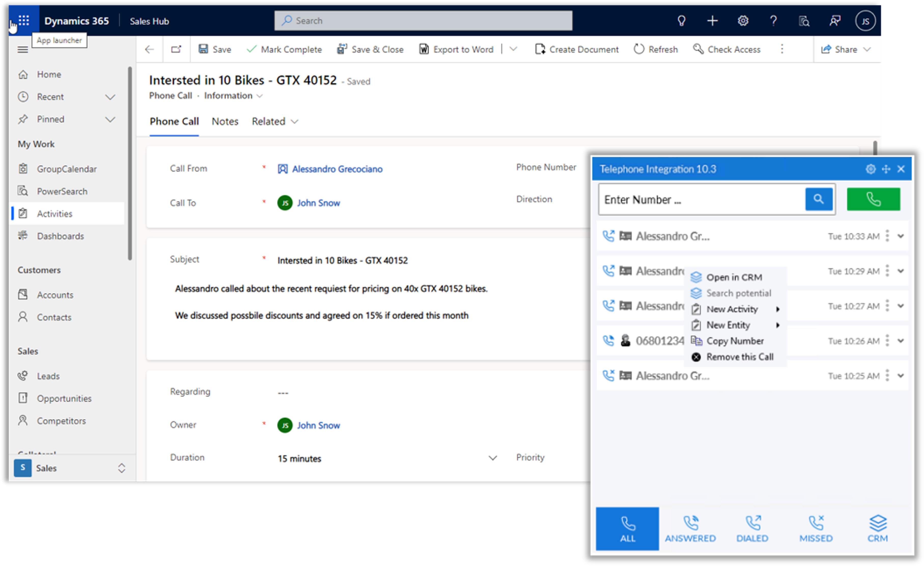Open more options for 10:29 AM call
This screenshot has height=566, width=924.
point(887,271)
